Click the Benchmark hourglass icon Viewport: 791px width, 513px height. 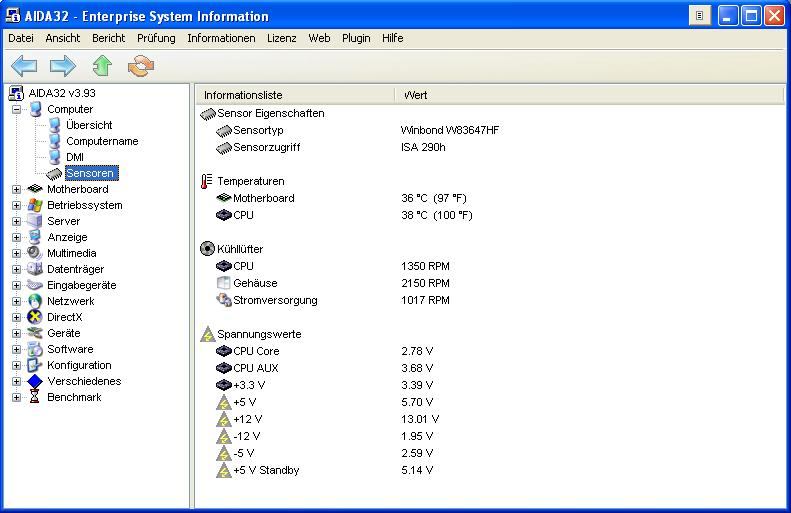[x=35, y=397]
